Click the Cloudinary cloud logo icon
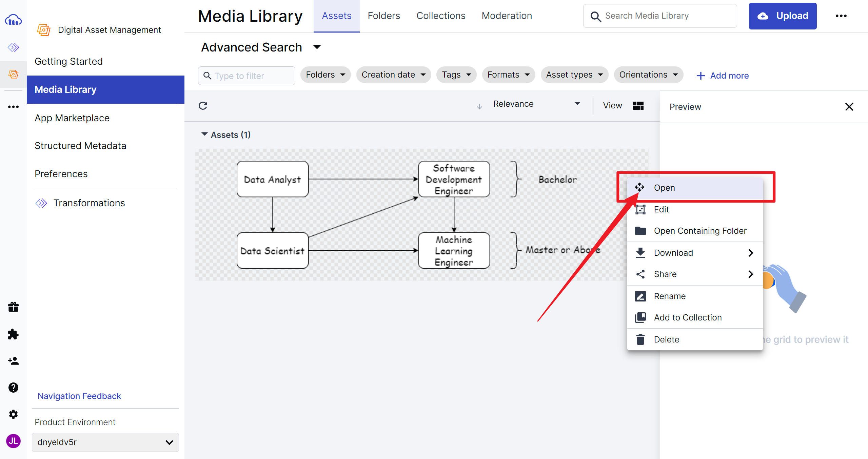Screen dimensions: 868x459 click(x=13, y=20)
